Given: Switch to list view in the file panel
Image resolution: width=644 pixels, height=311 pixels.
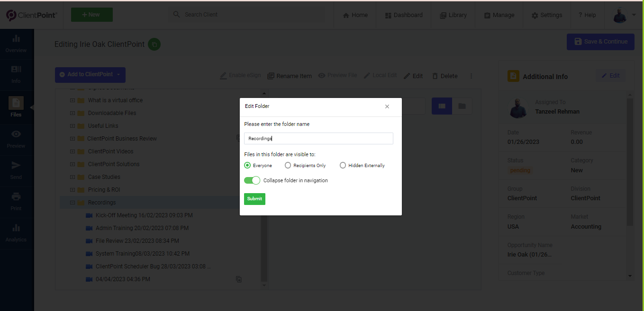Looking at the screenshot, I should [x=442, y=107].
